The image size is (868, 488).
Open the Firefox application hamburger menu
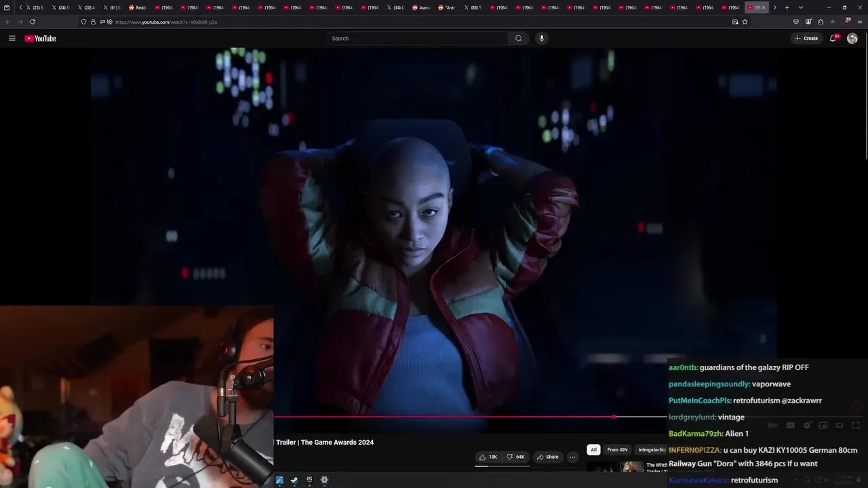[x=860, y=22]
